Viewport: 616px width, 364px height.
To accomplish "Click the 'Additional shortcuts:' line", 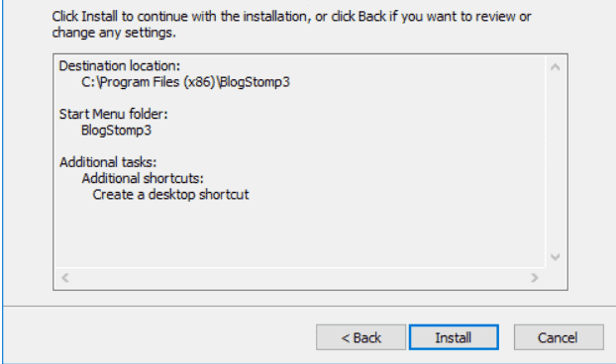I will [143, 178].
